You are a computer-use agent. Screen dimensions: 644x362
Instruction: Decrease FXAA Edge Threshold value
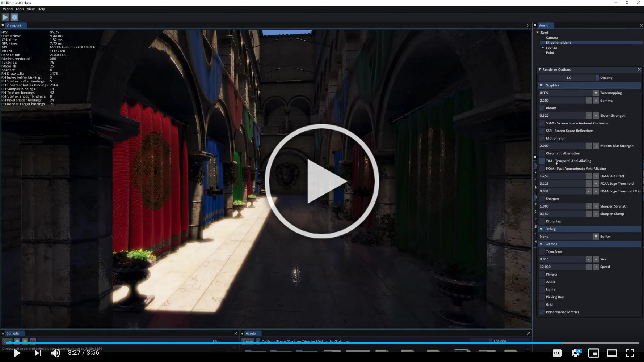[589, 184]
